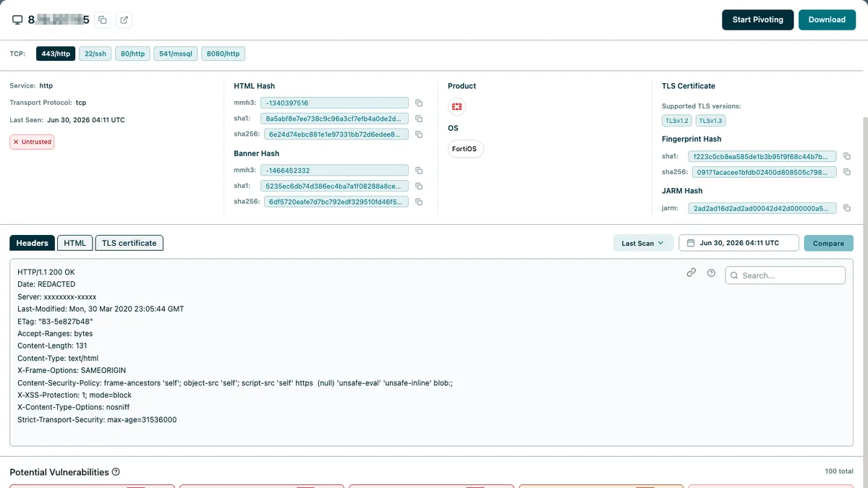Open the Last Scan dropdown
The height and width of the screenshot is (488, 868).
pos(643,243)
